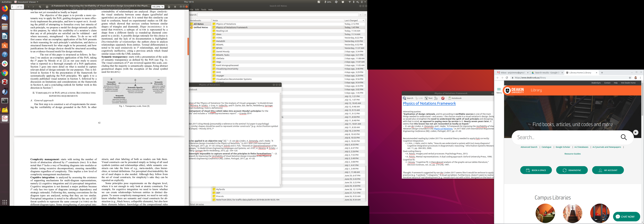Click the Find search icon in Document Viewer
Screen dimensions: 644x224
40,7
